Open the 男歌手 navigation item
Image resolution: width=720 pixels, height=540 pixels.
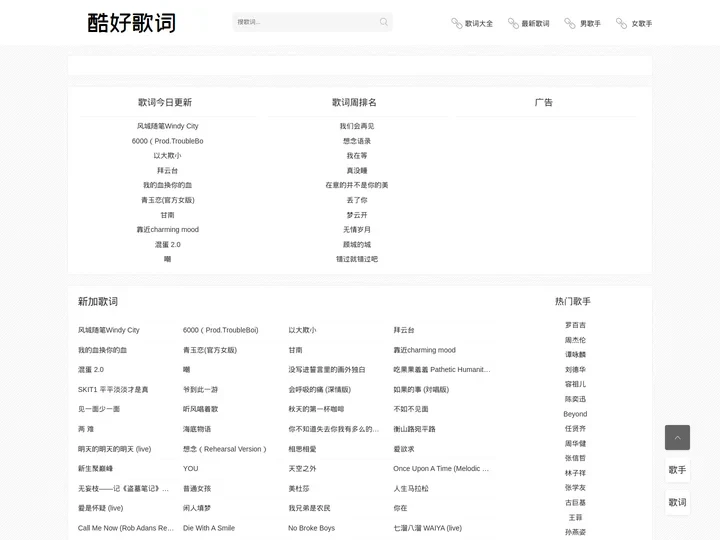(x=582, y=23)
